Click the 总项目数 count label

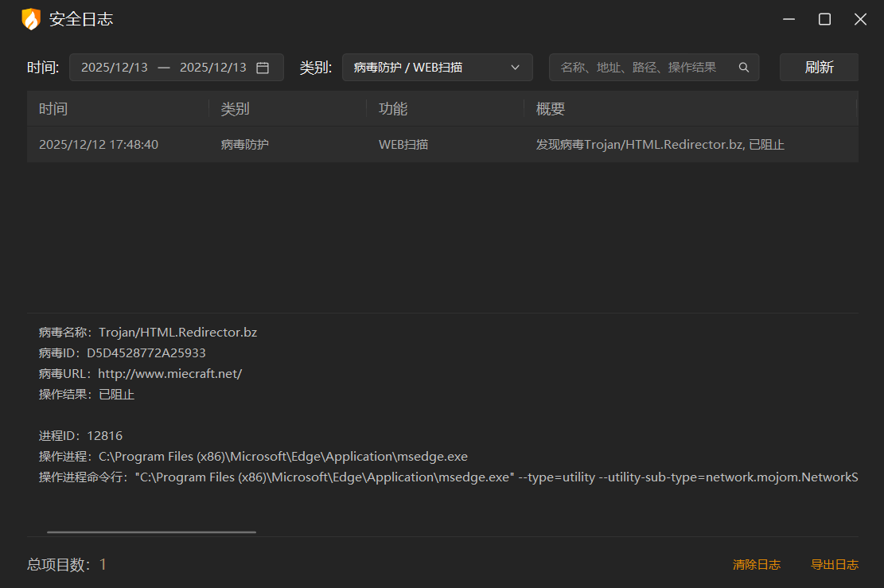pos(67,564)
